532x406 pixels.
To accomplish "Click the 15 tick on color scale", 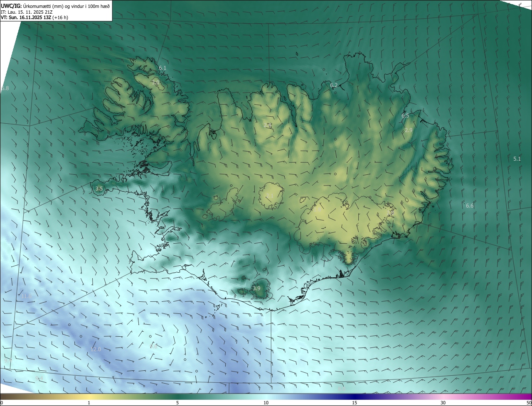I will pos(355,403).
